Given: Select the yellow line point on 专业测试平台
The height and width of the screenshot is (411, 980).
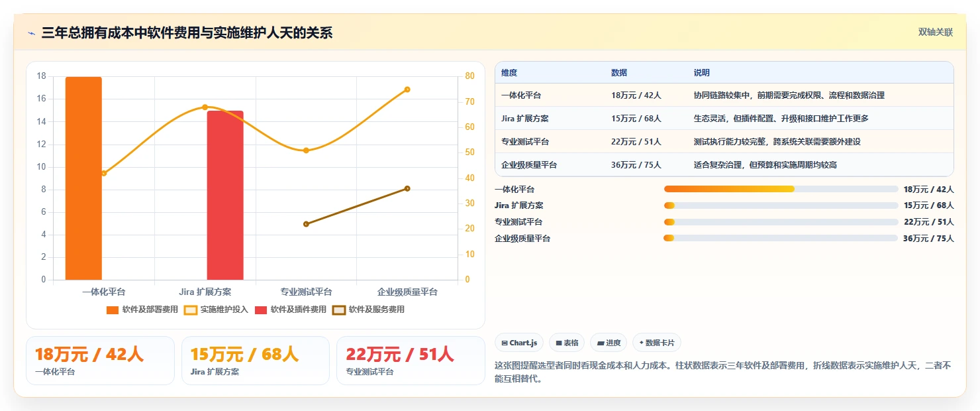Looking at the screenshot, I should click(306, 150).
